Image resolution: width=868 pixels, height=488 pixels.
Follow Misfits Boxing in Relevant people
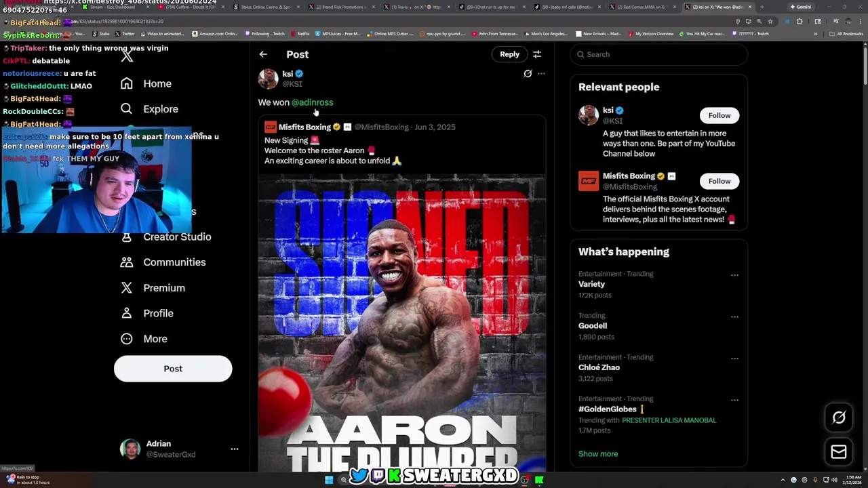tap(719, 181)
